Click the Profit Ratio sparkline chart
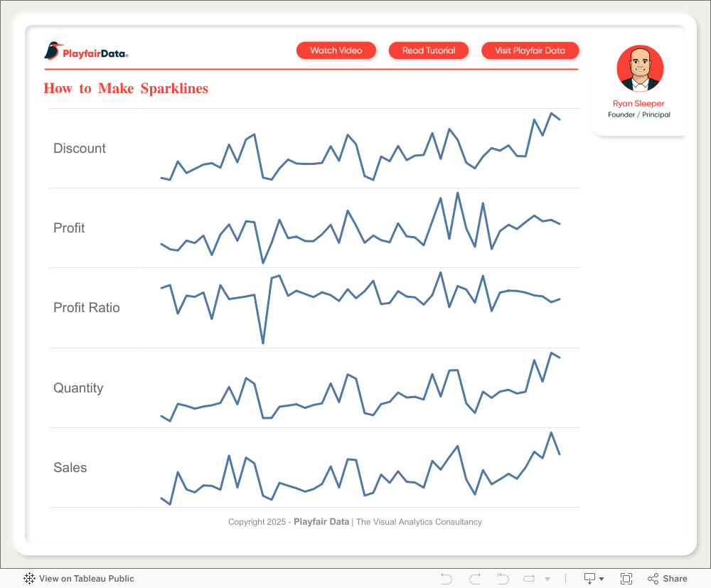711x588 pixels. point(360,307)
